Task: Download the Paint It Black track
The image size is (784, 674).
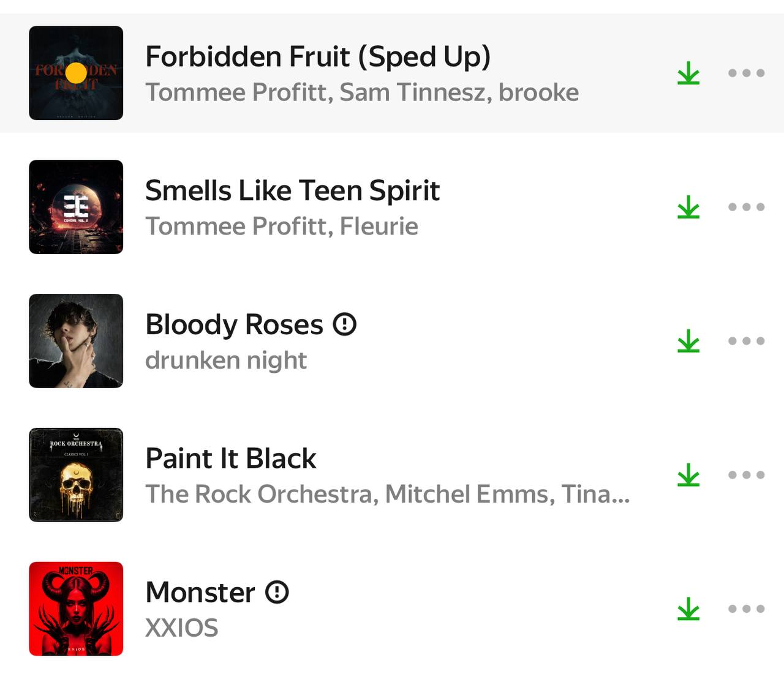Action: [x=688, y=475]
